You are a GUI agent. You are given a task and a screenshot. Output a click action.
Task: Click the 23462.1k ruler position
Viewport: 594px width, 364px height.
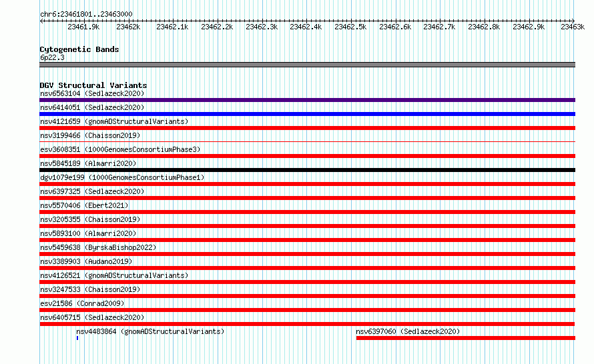tap(172, 27)
